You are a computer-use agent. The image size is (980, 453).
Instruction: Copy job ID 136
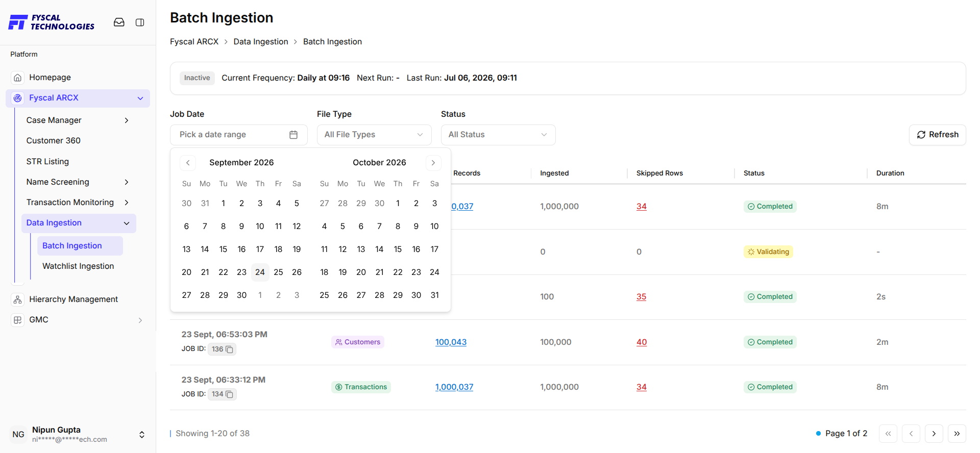click(x=230, y=349)
